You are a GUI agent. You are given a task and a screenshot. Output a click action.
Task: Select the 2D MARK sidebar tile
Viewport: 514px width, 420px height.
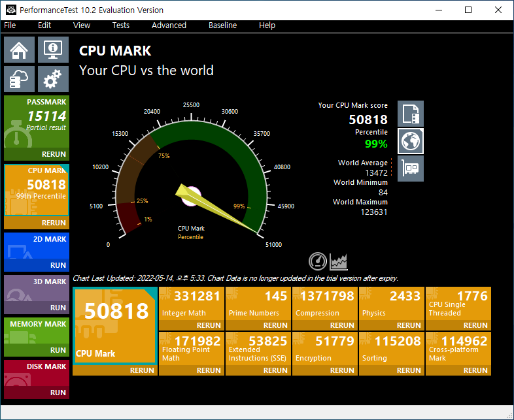[37, 246]
